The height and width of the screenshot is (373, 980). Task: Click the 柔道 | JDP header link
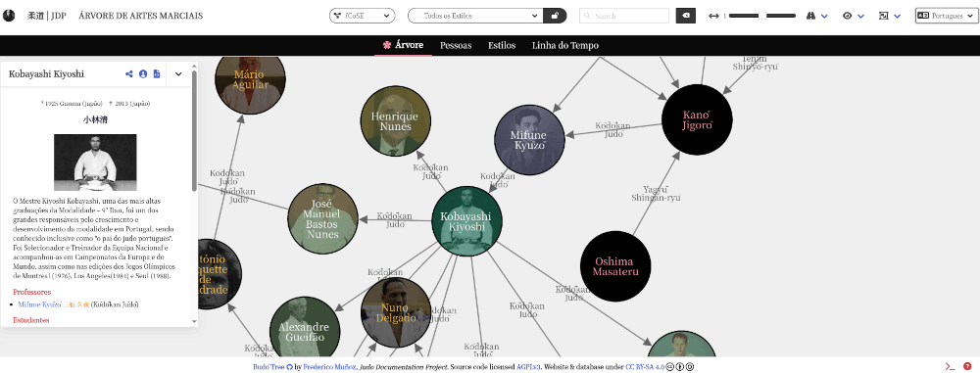(47, 16)
